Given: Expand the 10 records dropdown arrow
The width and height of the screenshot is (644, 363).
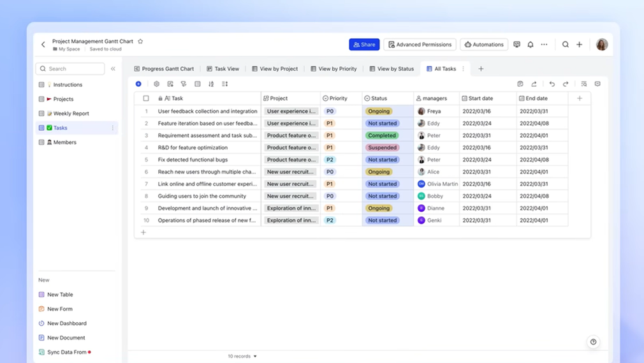Looking at the screenshot, I should pyautogui.click(x=255, y=356).
